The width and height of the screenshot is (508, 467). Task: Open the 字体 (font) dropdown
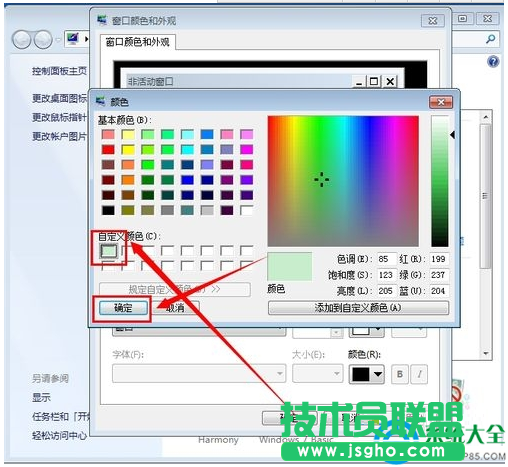[x=199, y=374]
